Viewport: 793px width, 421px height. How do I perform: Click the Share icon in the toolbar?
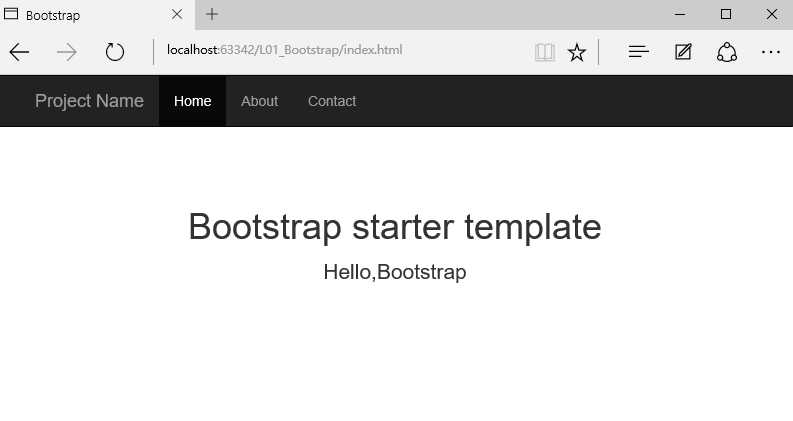(x=727, y=52)
